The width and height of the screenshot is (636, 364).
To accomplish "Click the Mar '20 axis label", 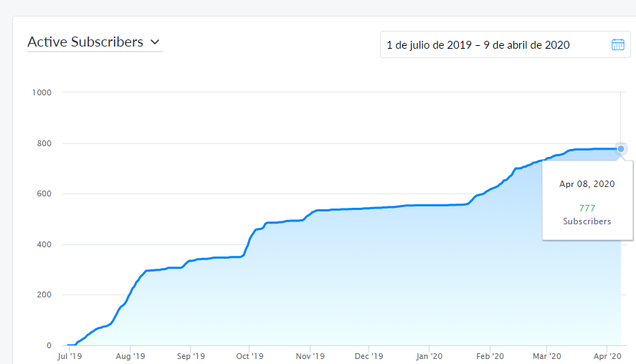I will coord(547,356).
